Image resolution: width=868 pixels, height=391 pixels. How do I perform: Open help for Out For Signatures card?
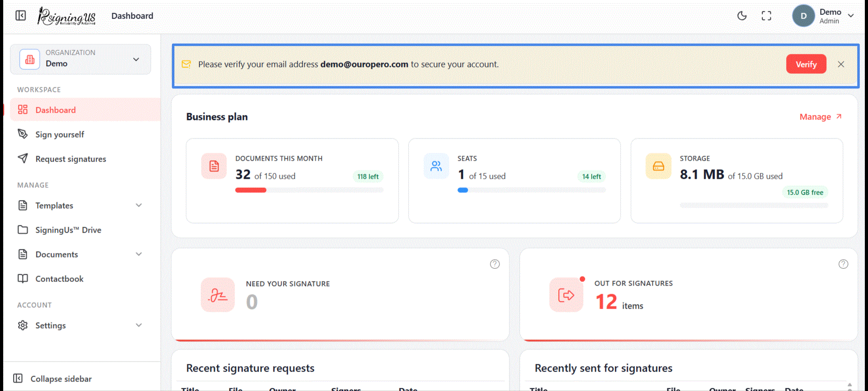[843, 264]
